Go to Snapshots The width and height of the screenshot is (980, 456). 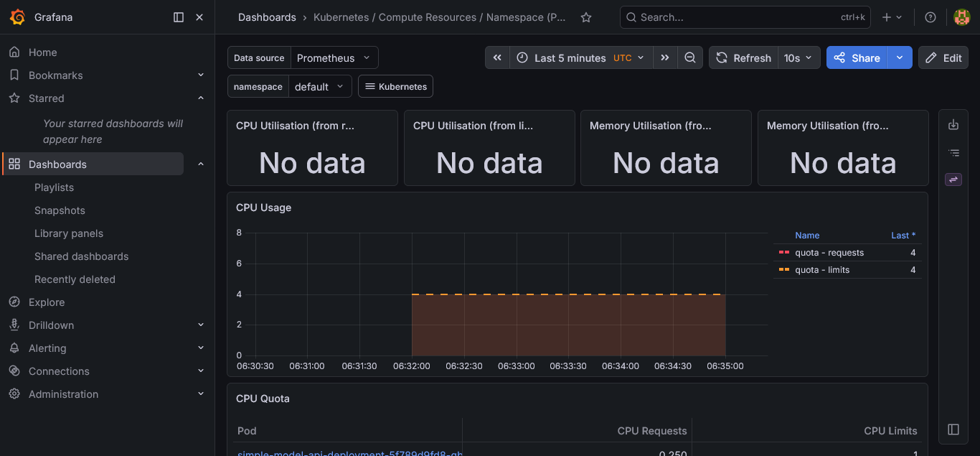pyautogui.click(x=60, y=210)
